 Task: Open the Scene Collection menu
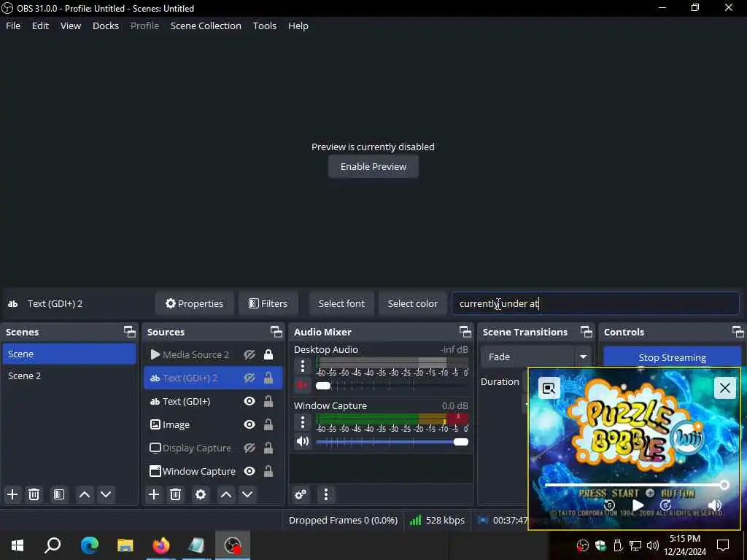tap(206, 26)
